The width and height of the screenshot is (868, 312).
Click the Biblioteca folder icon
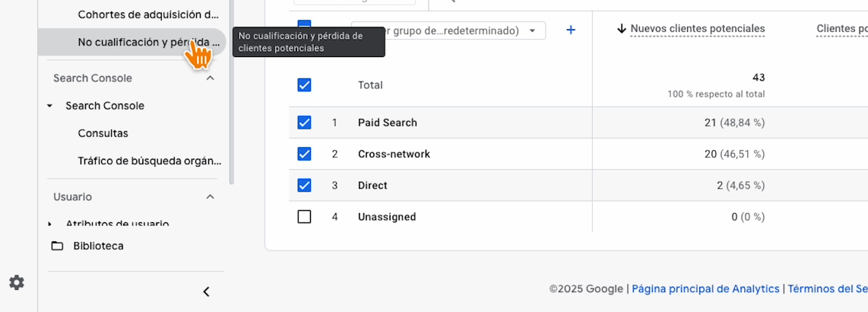coord(57,246)
